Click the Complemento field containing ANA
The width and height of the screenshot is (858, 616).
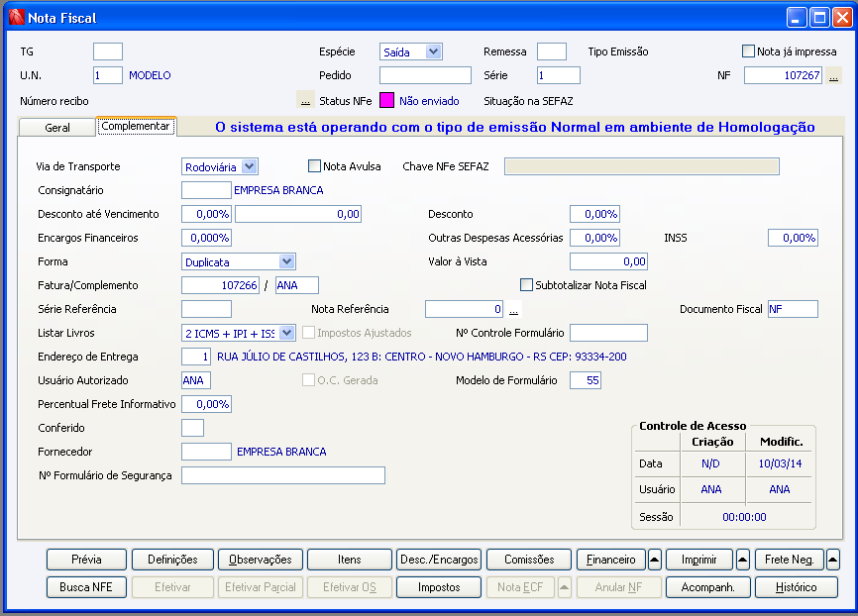[x=297, y=285]
